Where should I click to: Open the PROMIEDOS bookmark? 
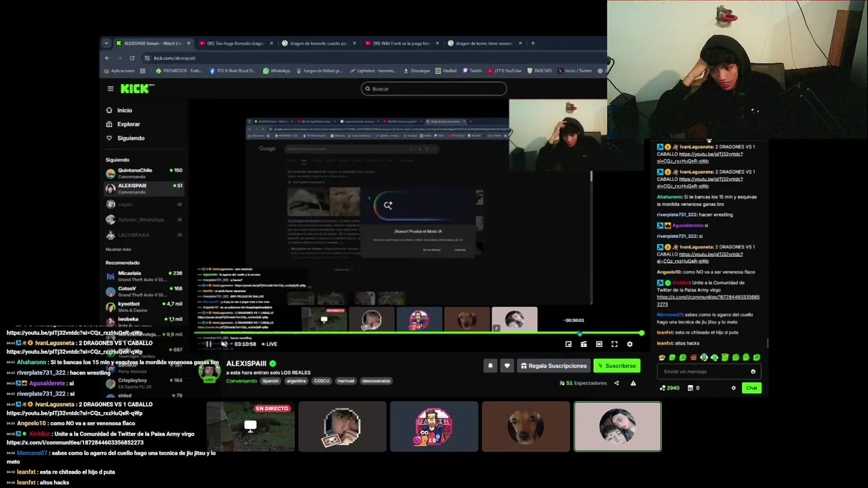pos(178,70)
